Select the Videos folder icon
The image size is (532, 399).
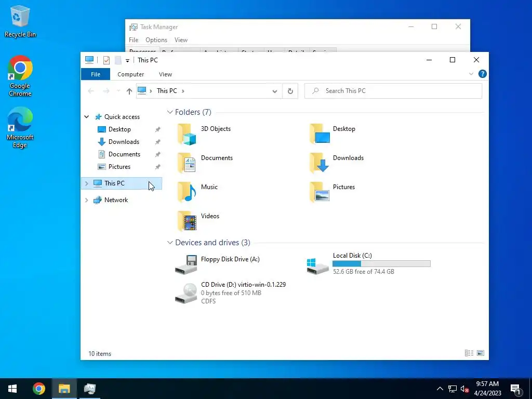click(x=187, y=221)
